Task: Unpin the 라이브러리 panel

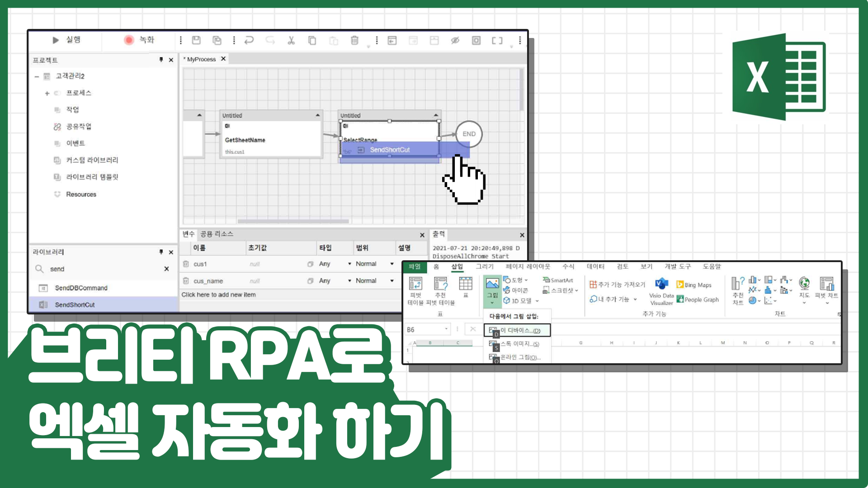Action: 161,252
